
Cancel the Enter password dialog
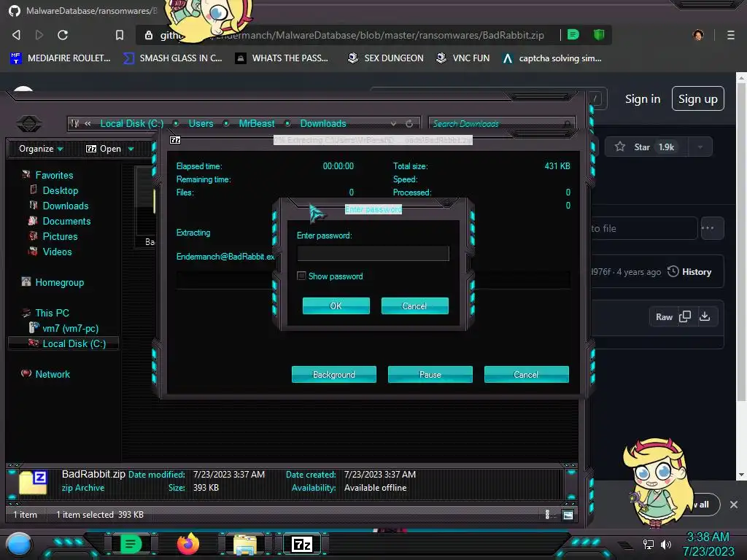[415, 306]
